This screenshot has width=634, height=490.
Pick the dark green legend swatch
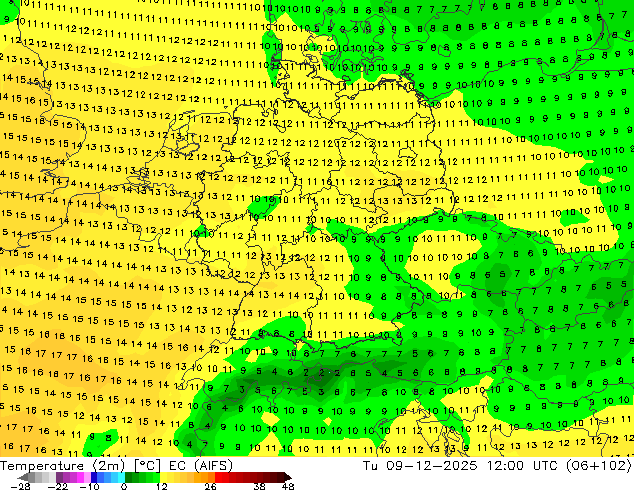129,477
